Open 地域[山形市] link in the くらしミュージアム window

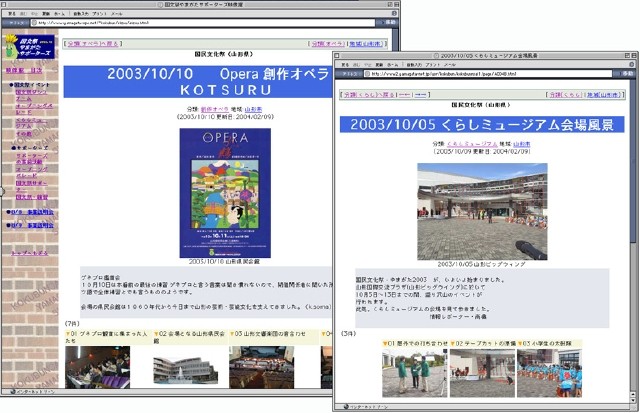[604, 95]
